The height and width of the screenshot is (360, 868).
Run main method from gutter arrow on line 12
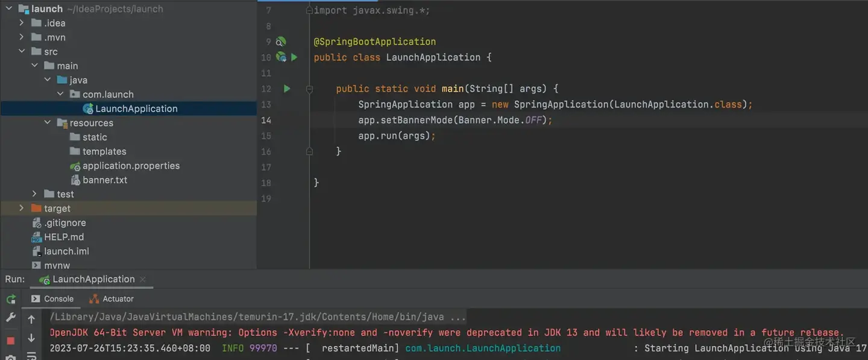pyautogui.click(x=286, y=88)
